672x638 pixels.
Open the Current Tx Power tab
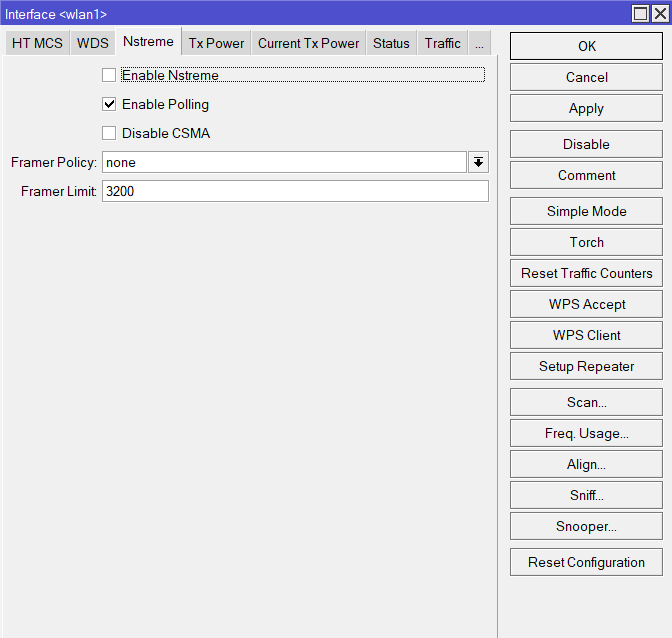[309, 43]
